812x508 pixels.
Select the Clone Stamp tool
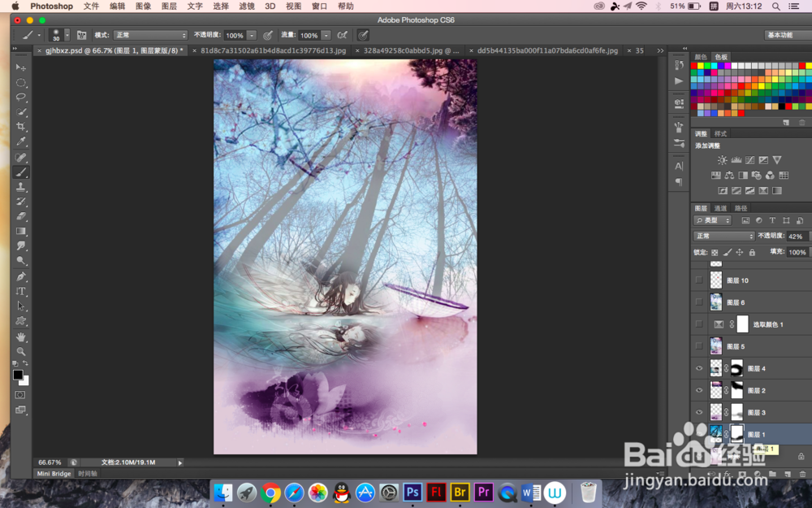tap(21, 187)
